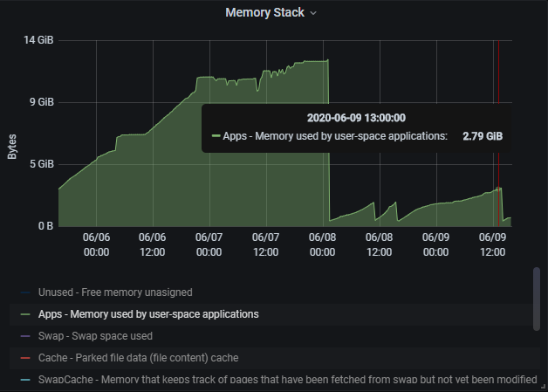Click the 2.79 GiB tooltip value
548x392 pixels.
(483, 136)
